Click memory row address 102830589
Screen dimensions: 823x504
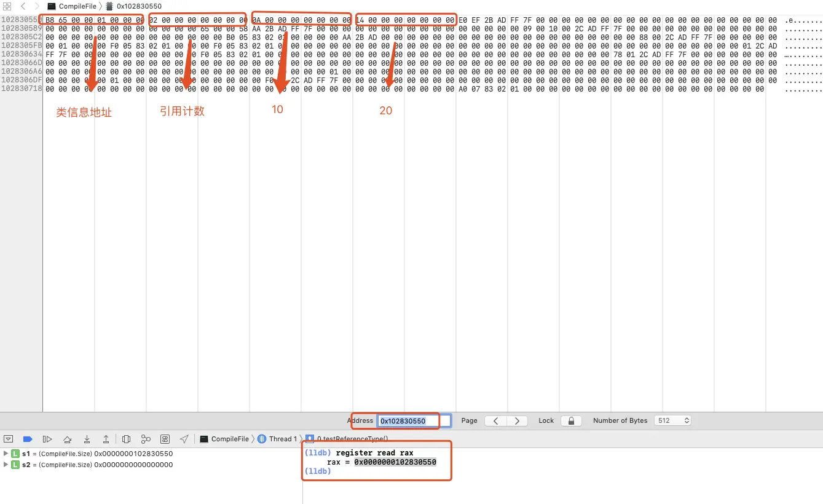(22, 29)
